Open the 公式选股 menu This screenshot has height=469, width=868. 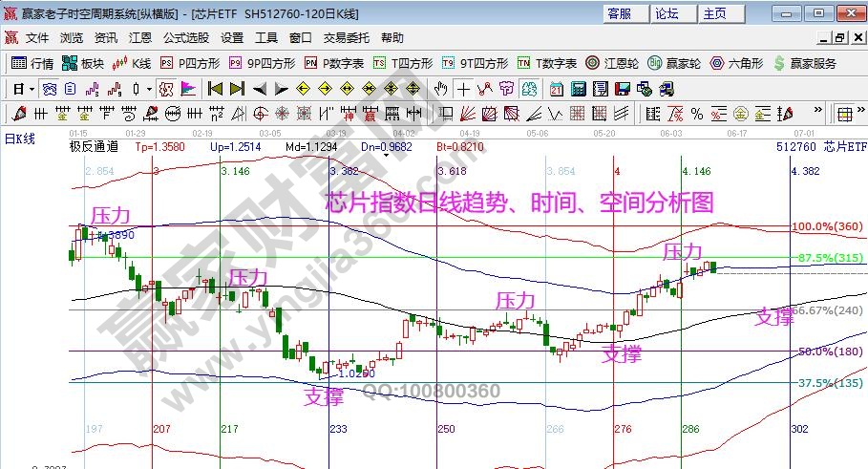click(x=185, y=38)
